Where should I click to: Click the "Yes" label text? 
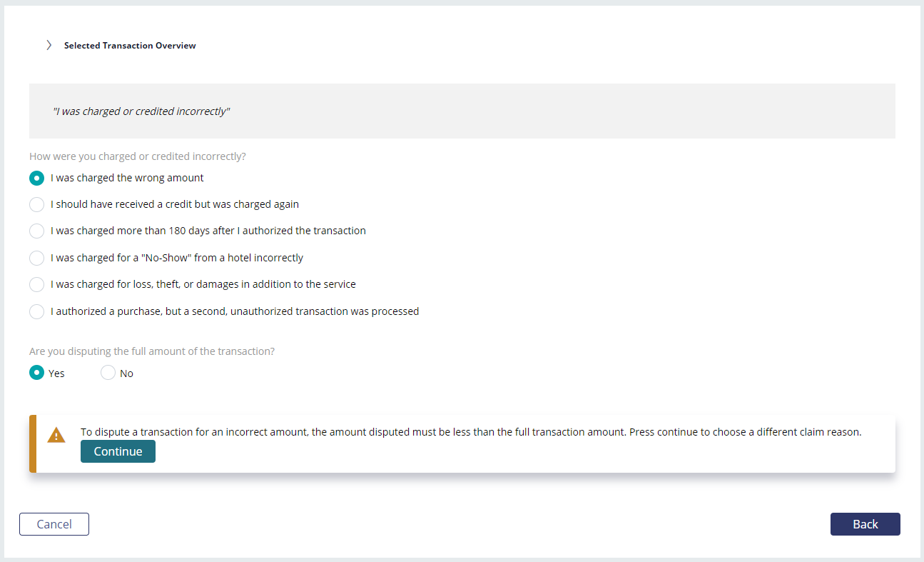pyautogui.click(x=56, y=373)
